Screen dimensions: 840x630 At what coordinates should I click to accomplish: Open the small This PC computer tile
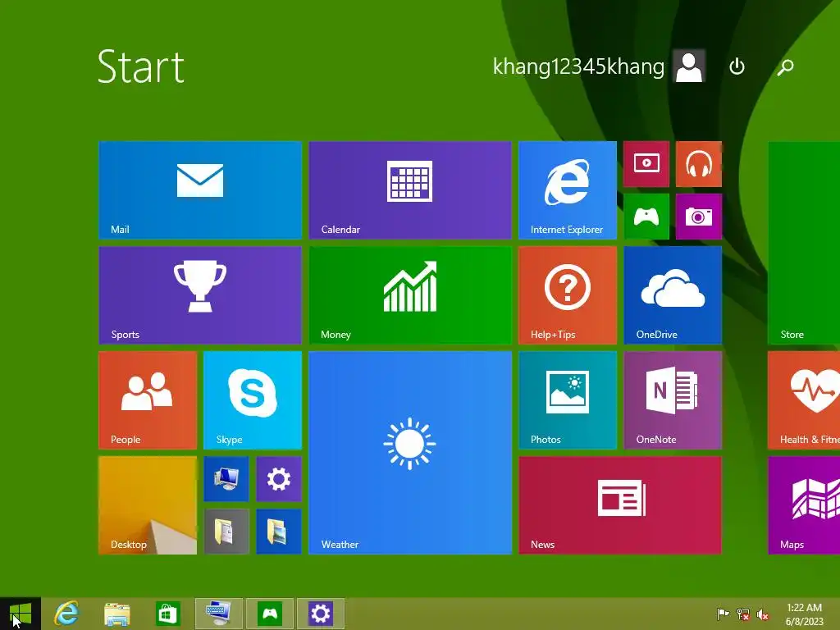226,479
